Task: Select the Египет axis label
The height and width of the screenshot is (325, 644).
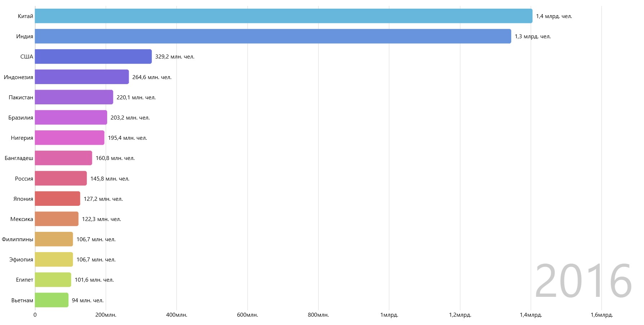Action: click(x=25, y=280)
